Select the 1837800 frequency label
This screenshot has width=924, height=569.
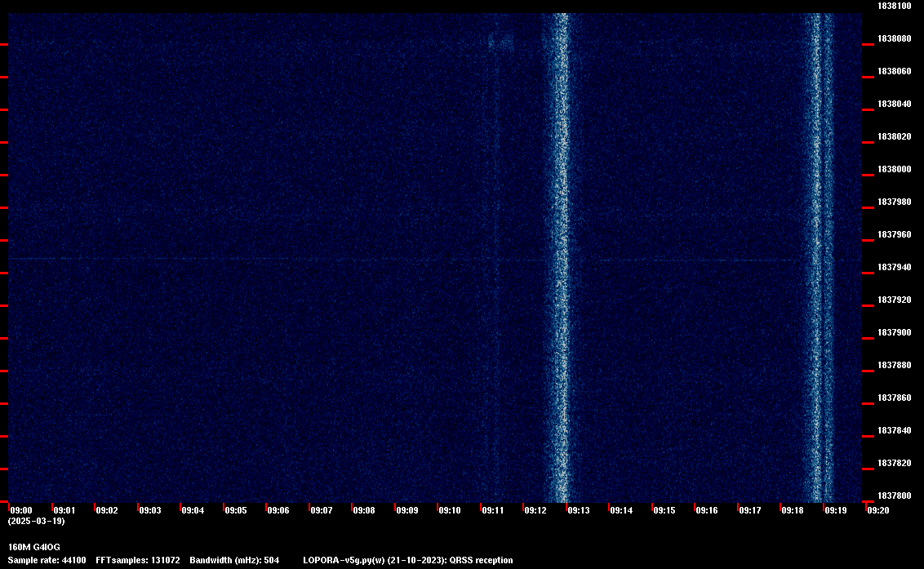click(x=894, y=496)
